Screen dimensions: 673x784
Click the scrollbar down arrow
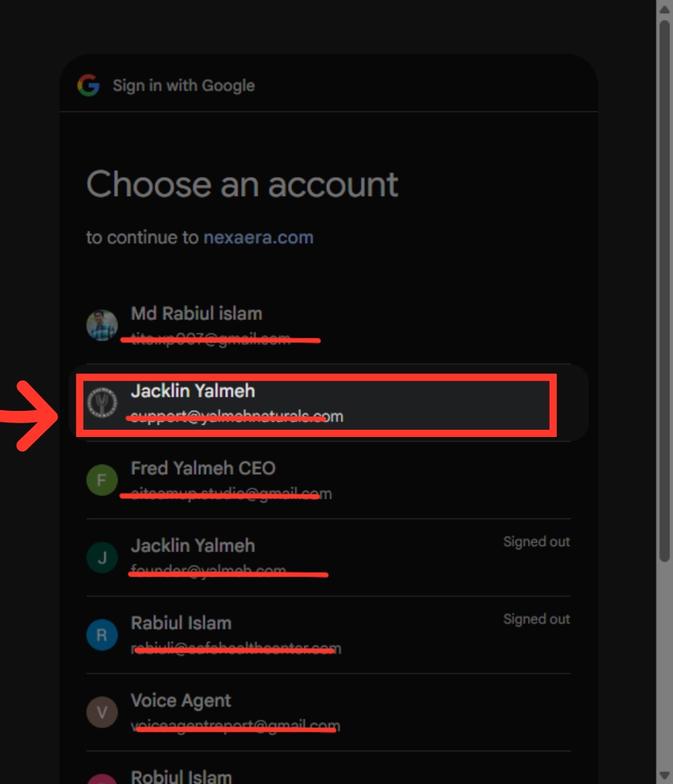[664, 775]
